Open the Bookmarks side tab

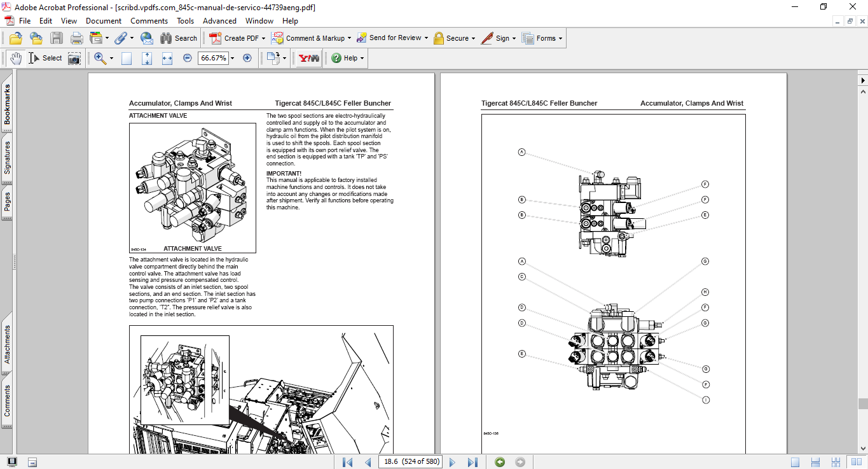click(x=8, y=105)
